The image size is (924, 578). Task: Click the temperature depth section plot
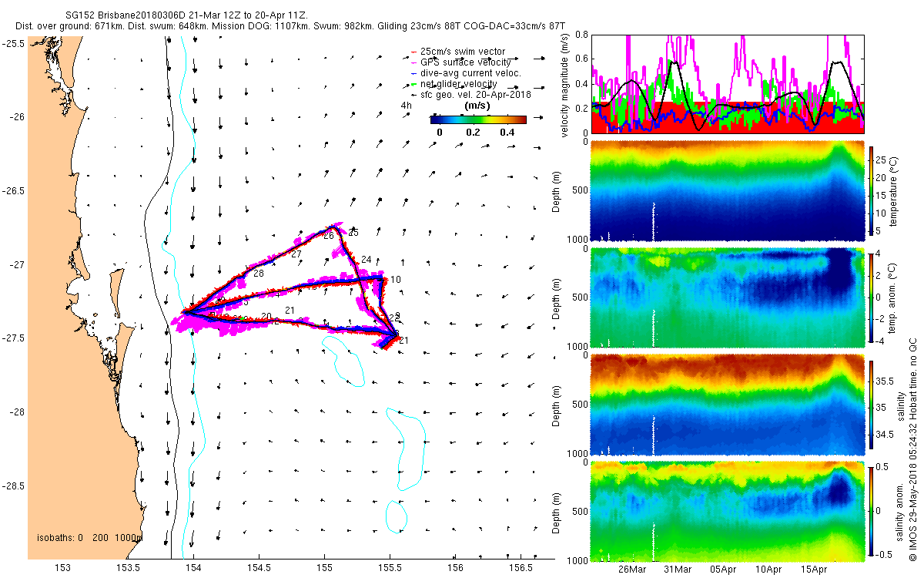pyautogui.click(x=727, y=190)
